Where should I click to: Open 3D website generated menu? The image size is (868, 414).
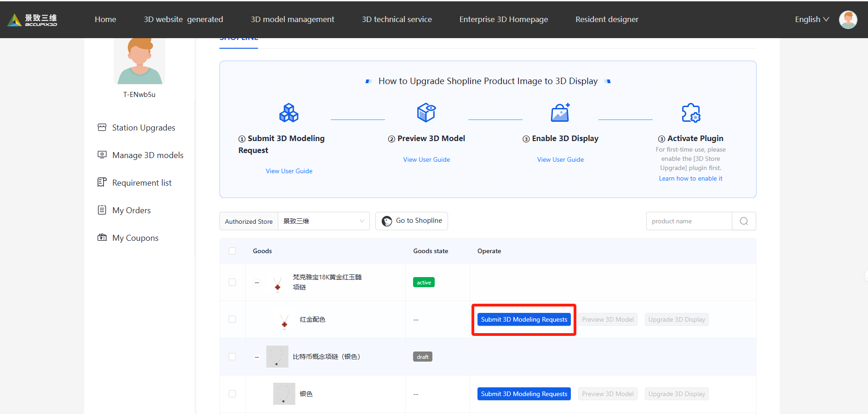click(x=184, y=19)
